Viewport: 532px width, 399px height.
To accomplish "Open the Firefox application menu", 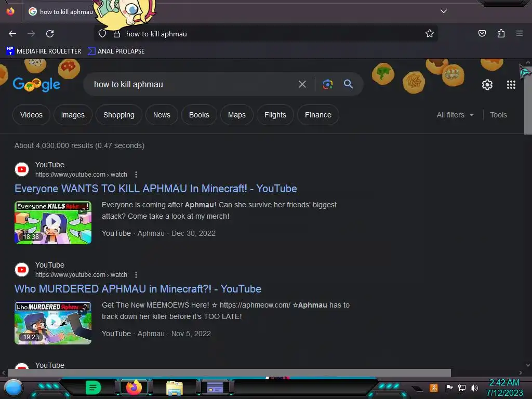I will tap(519, 33).
